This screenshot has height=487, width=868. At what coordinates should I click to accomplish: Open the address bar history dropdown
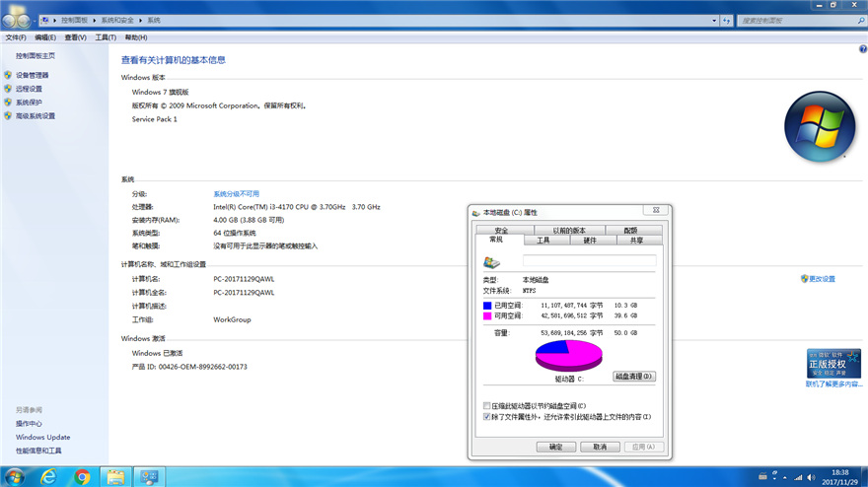[x=713, y=21]
